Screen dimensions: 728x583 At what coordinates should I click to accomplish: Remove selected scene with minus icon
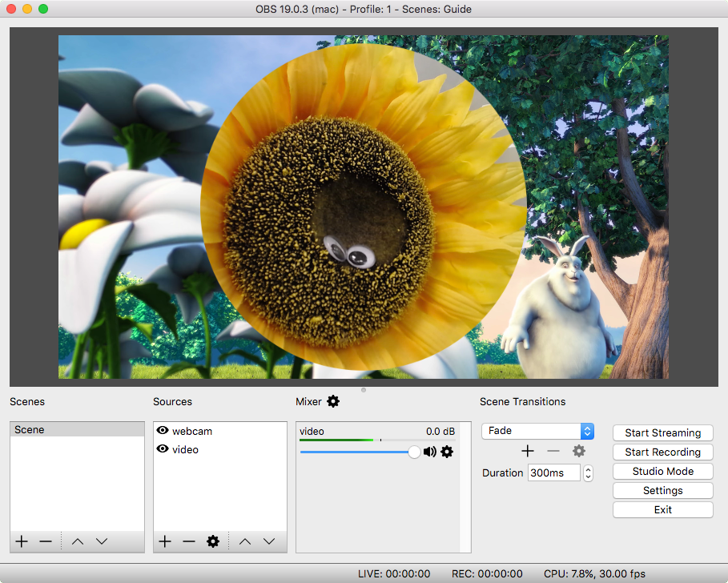coord(46,541)
